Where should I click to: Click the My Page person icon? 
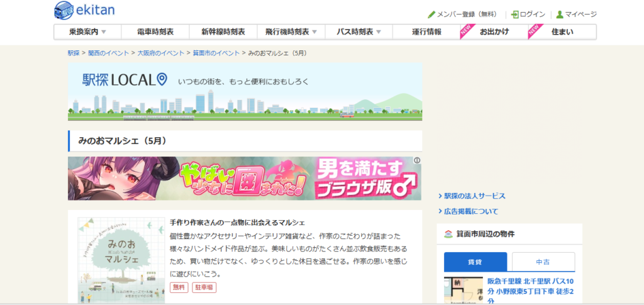560,14
